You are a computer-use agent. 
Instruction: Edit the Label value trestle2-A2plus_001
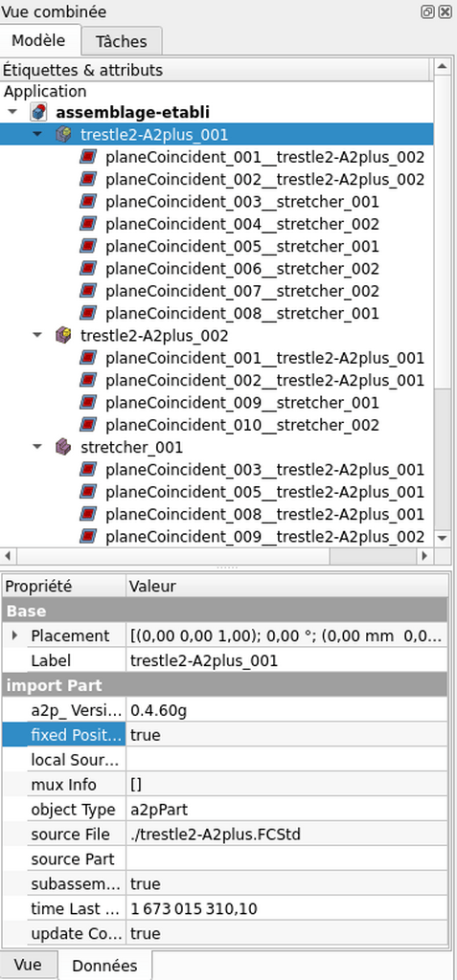pos(286,660)
